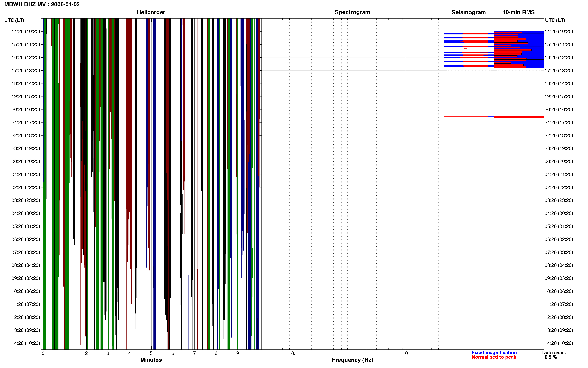Viewport: 588px width, 368px height.
Task: Click the Minutes axis tick label 0
Action: [x=43, y=353]
